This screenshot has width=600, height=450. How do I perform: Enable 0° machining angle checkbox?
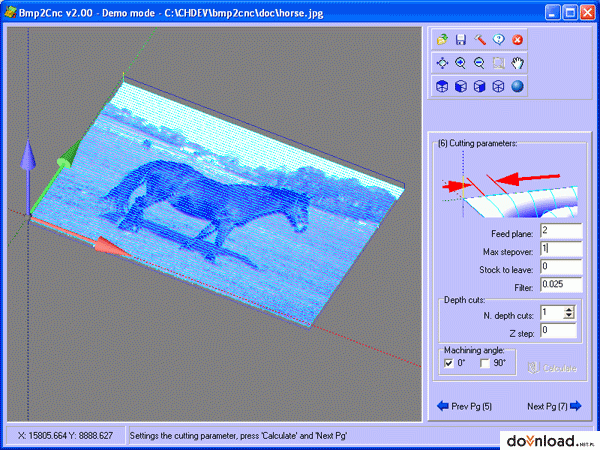coord(448,363)
